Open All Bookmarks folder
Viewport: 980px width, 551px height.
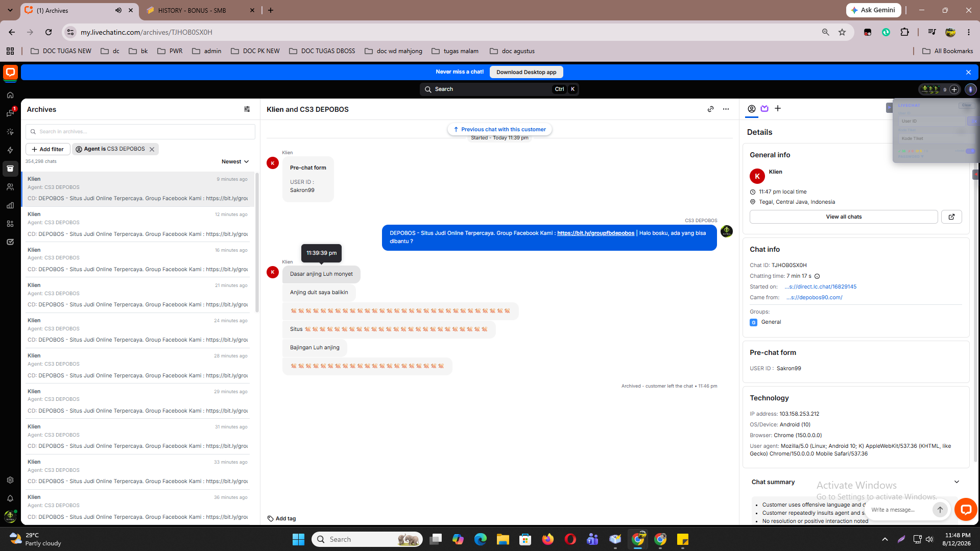coord(948,51)
